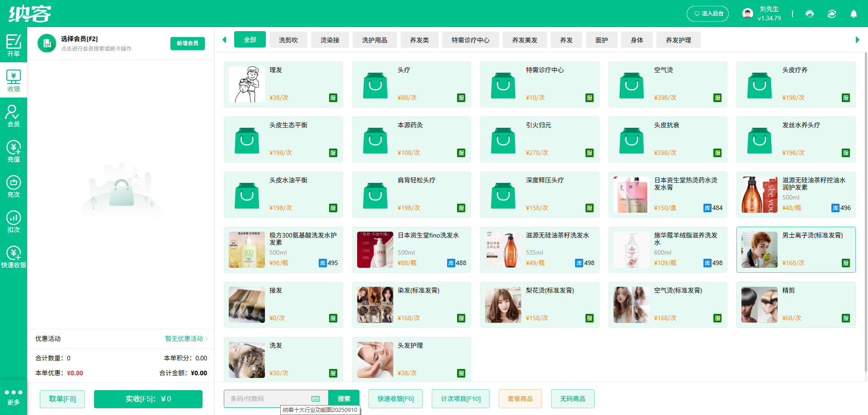The height and width of the screenshot is (415, 868).
Task: Click the 新增会员 button
Action: (188, 43)
